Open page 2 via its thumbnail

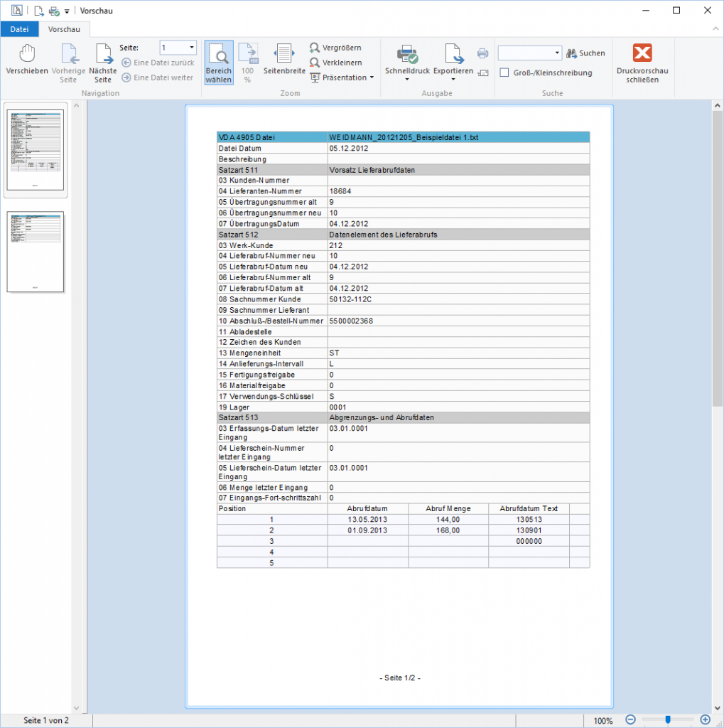[36, 252]
